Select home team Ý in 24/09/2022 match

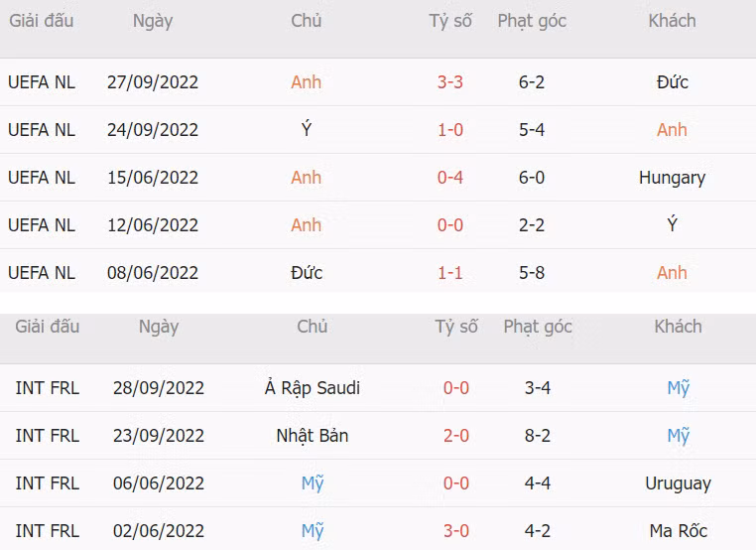(307, 130)
